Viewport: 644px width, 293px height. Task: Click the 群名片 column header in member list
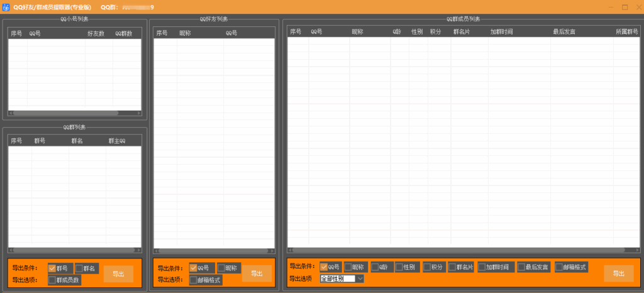point(462,31)
